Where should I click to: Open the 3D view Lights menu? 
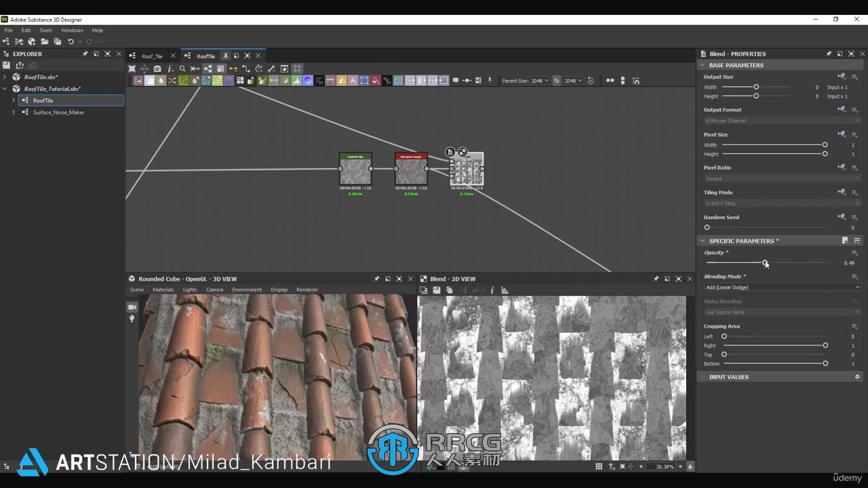[x=190, y=289]
